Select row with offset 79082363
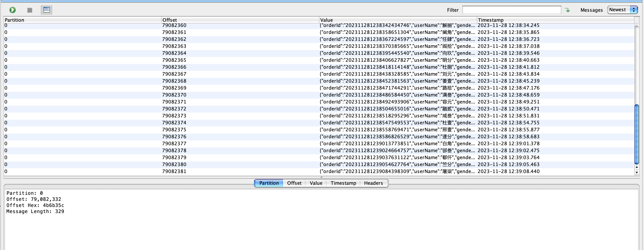Screen dimensions: 644x250 pos(319,46)
